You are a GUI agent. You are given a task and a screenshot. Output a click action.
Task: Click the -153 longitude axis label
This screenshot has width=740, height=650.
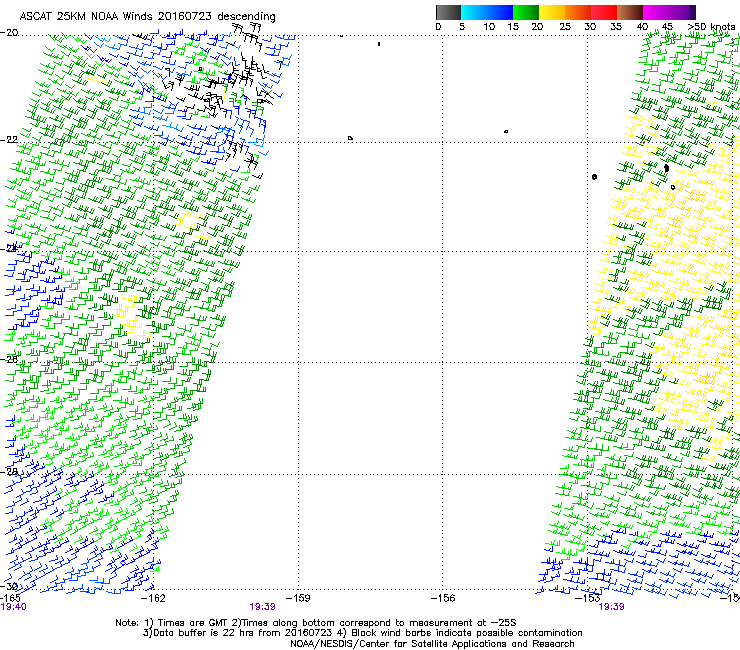[587, 599]
